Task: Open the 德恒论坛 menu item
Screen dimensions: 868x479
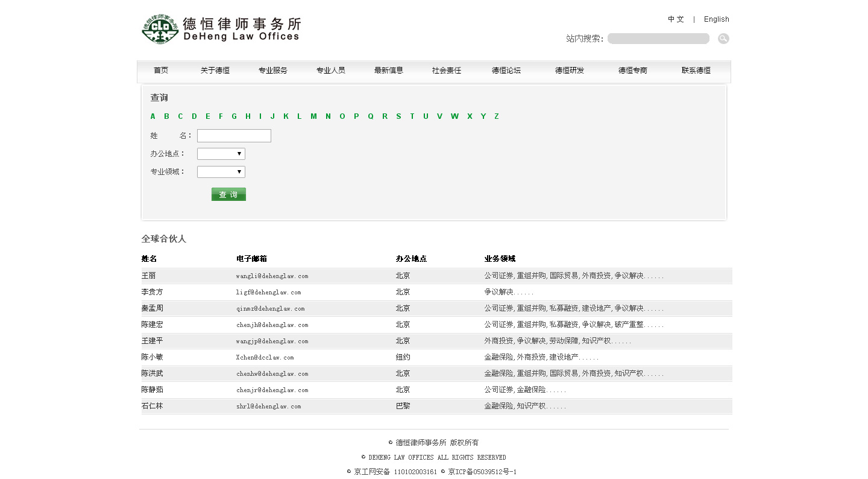Action: (x=506, y=71)
